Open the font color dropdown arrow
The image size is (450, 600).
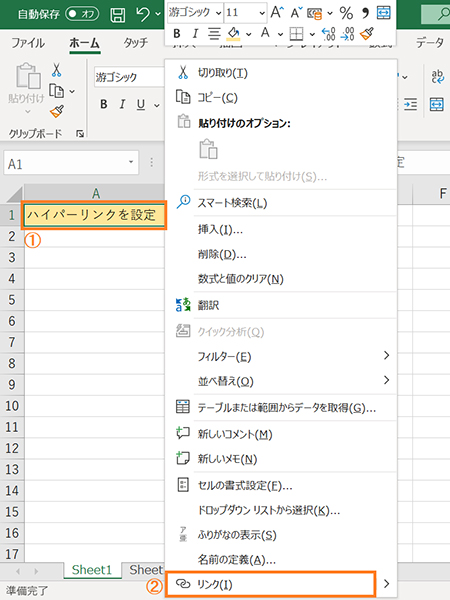click(280, 34)
